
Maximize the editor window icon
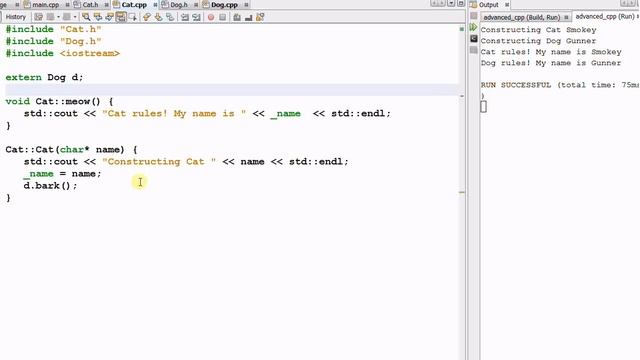461,3
